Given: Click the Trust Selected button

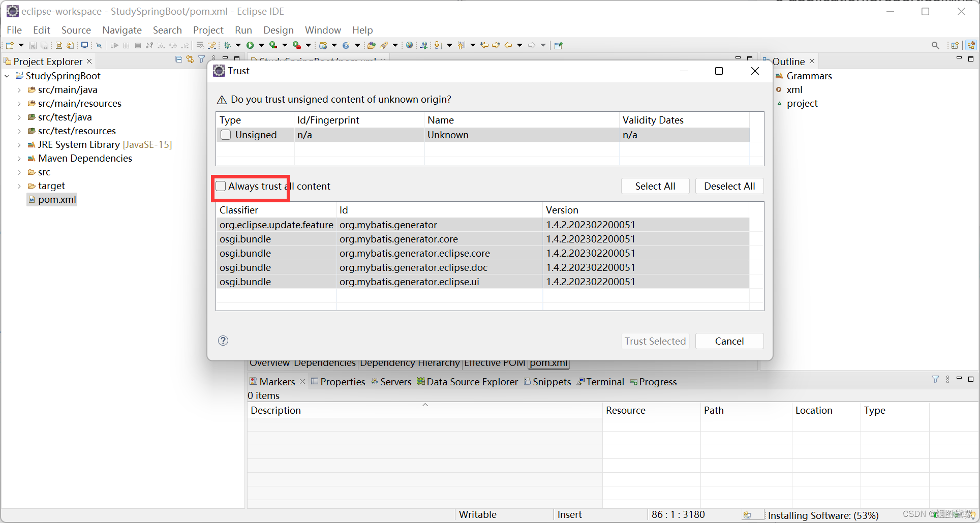Looking at the screenshot, I should coord(655,341).
